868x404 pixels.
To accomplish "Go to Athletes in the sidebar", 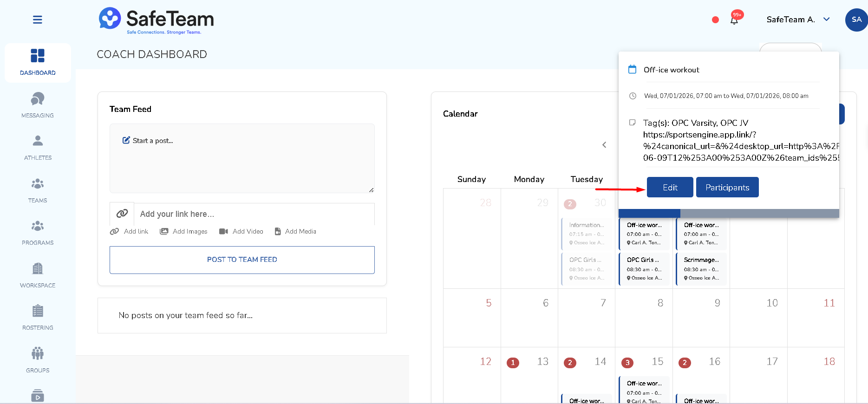I will 38,148.
